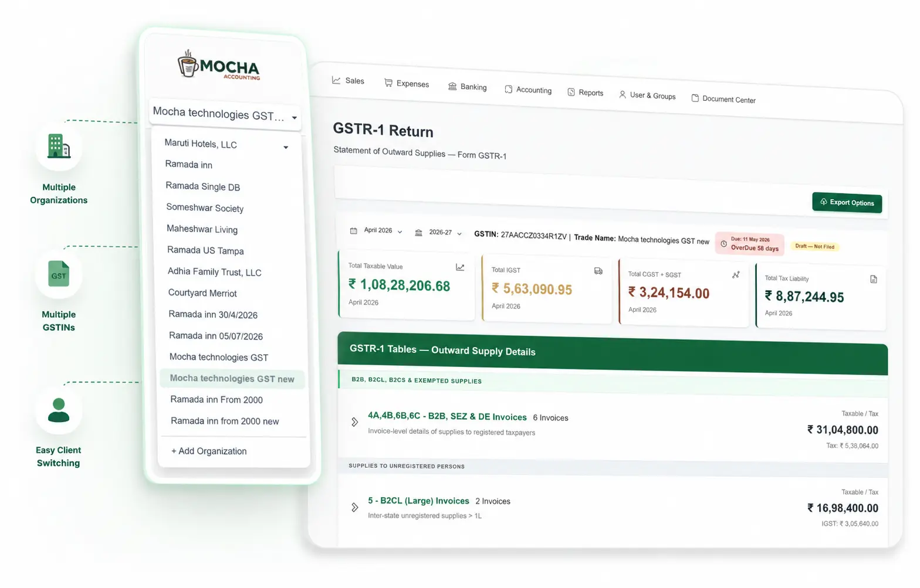Click the 6 Invoices count label
Image resolution: width=920 pixels, height=588 pixels.
(550, 418)
